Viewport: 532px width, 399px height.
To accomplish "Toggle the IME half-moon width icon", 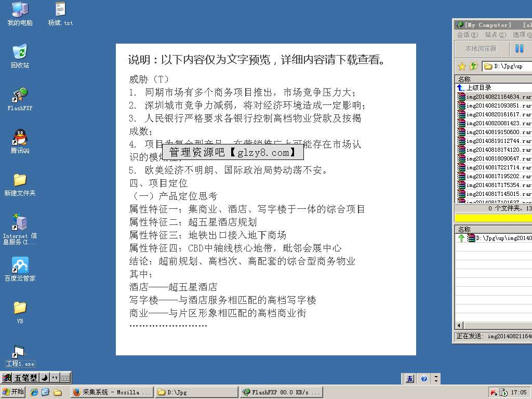I will tap(45, 377).
